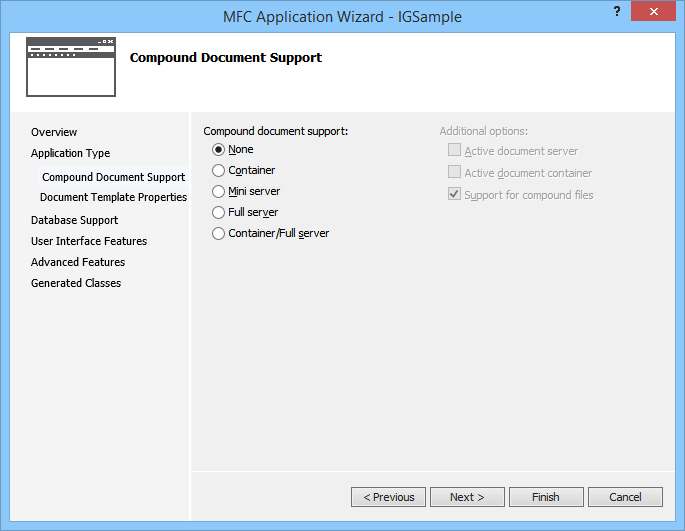Select the None radio button
Image resolution: width=685 pixels, height=531 pixels.
pos(219,150)
